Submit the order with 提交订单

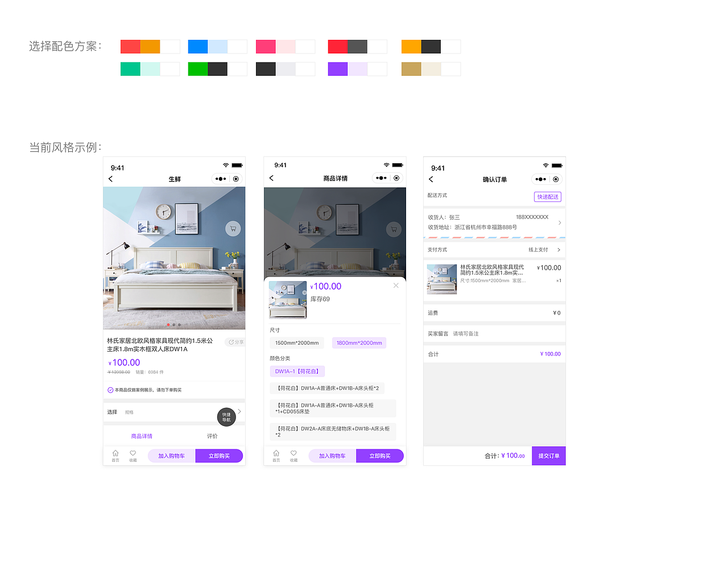pos(549,456)
